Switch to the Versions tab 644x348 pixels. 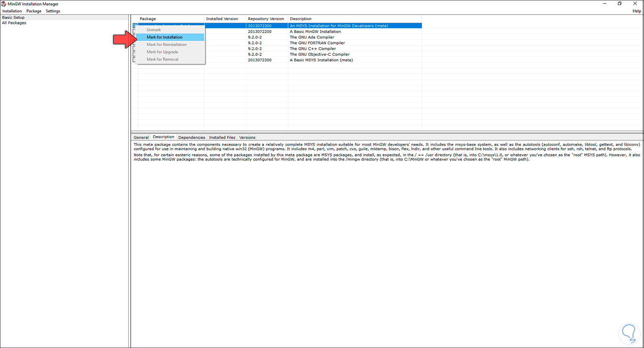247,137
